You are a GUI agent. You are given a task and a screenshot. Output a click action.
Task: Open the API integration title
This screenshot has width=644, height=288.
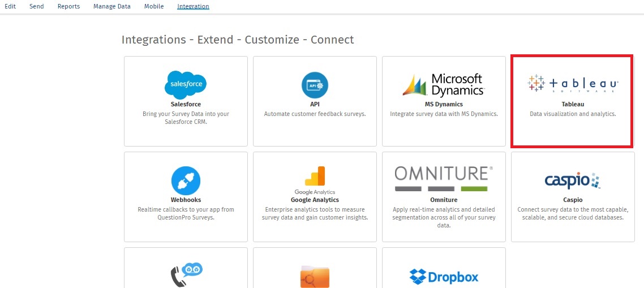coord(315,104)
